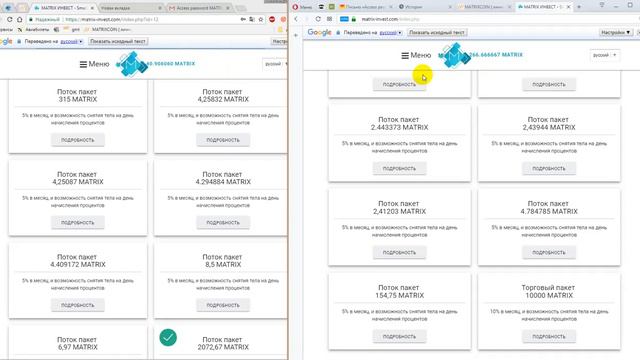Viewport: 640px width, 360px height.
Task: Reload the page in the Opera window
Action: coord(318,19)
